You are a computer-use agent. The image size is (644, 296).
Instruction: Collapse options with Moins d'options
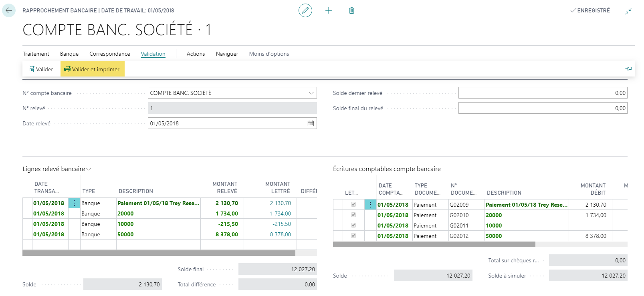(x=269, y=54)
